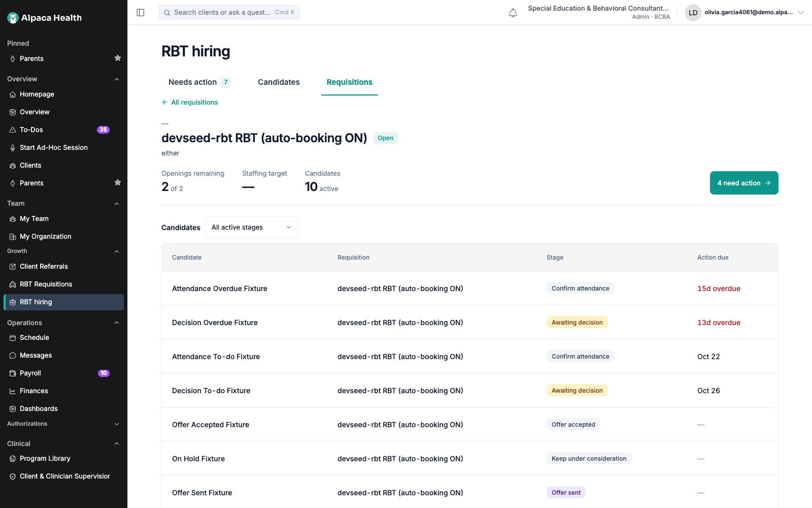This screenshot has width=812, height=508.
Task: Click the Alpaca Health logo icon
Action: pos(13,18)
